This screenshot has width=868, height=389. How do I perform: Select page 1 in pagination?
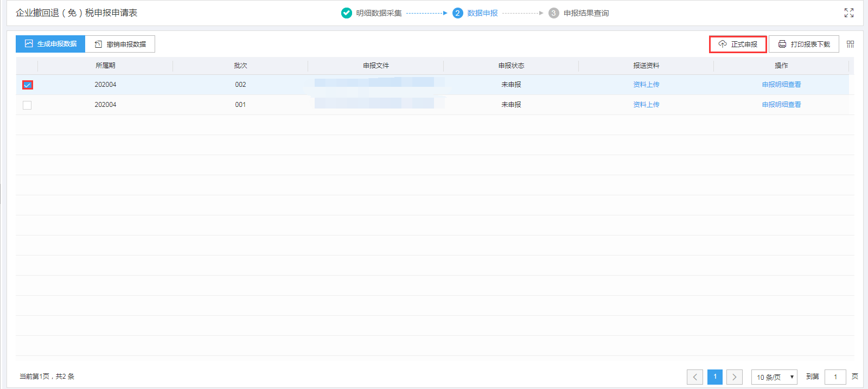tap(715, 377)
